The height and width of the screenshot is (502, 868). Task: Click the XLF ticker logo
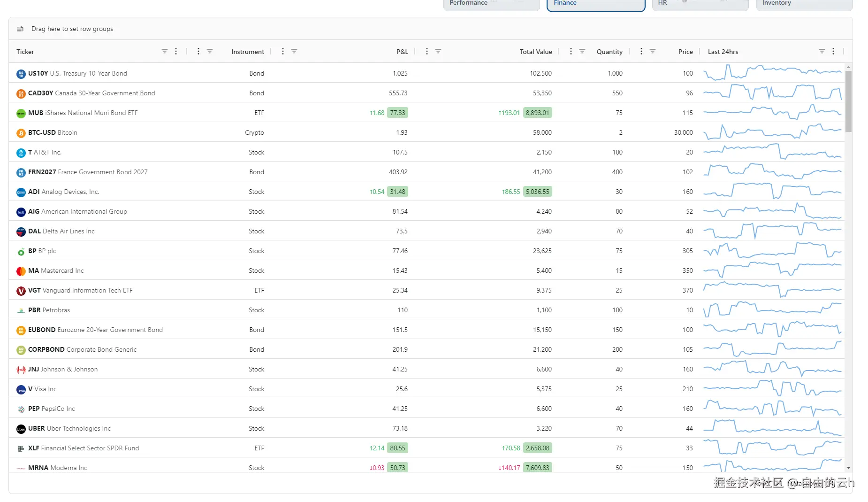[21, 448]
